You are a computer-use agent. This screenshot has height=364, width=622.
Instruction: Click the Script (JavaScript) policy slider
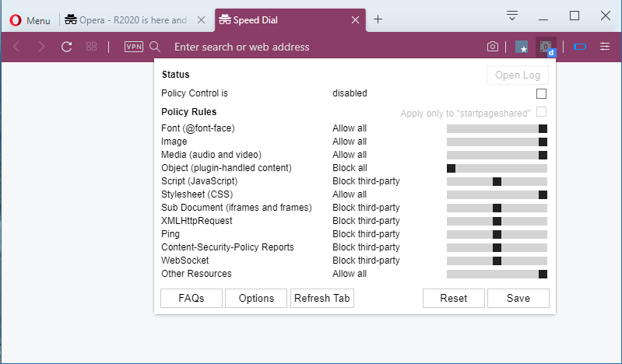[x=497, y=181]
